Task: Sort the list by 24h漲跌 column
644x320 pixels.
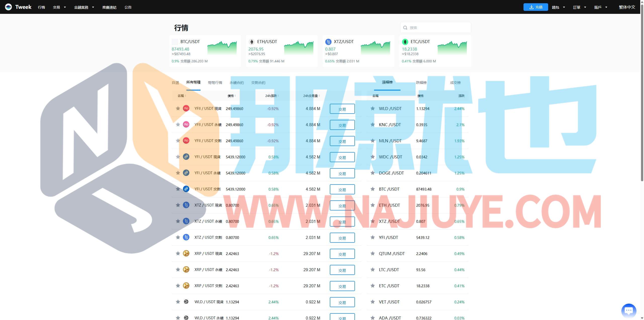Action: (x=272, y=96)
